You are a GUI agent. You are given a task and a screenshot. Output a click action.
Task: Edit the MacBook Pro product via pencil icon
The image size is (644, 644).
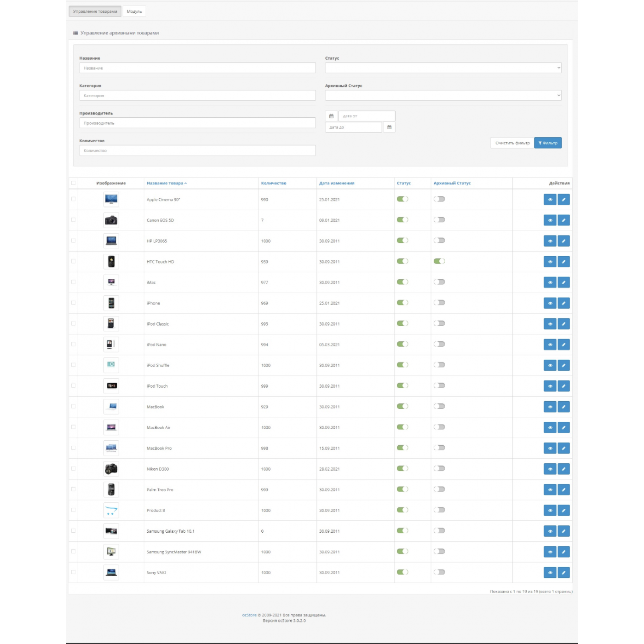pos(563,448)
